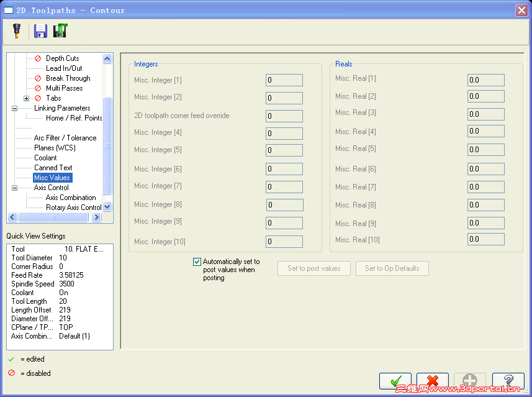Click Spindle Speed 3500 in Quick View
Screen dimensions: 532x397
43,284
